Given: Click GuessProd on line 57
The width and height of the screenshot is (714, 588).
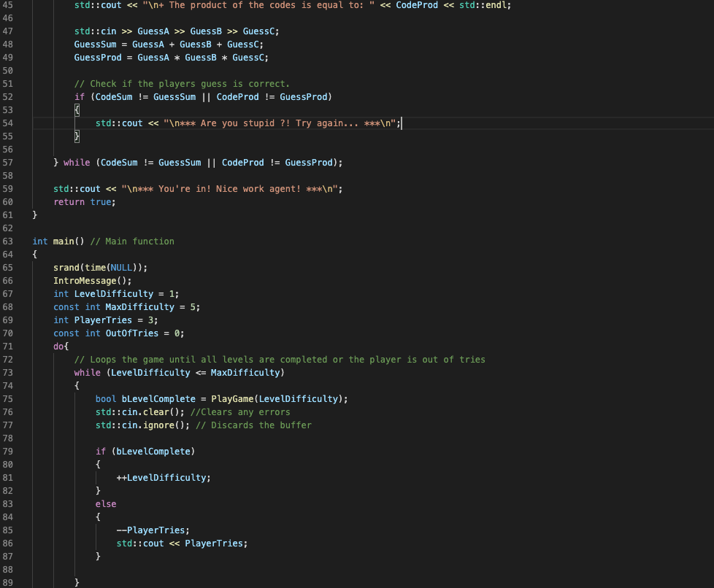Looking at the screenshot, I should pos(309,163).
